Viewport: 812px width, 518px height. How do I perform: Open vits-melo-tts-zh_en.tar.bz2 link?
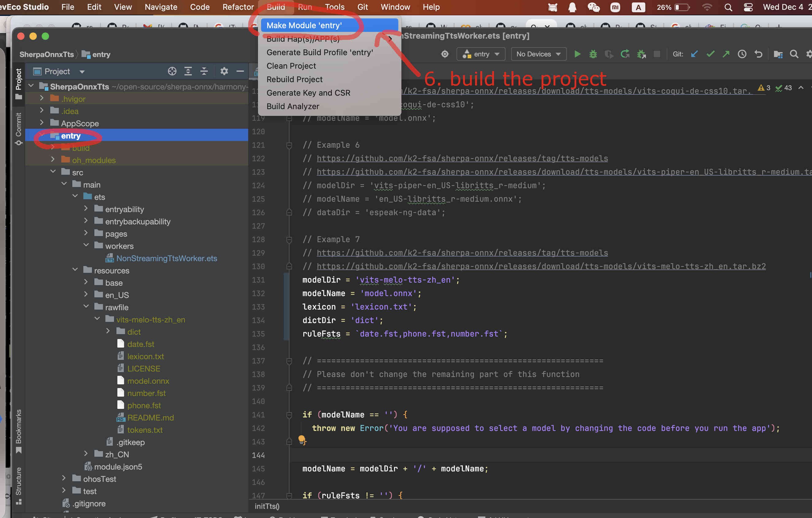[541, 266]
